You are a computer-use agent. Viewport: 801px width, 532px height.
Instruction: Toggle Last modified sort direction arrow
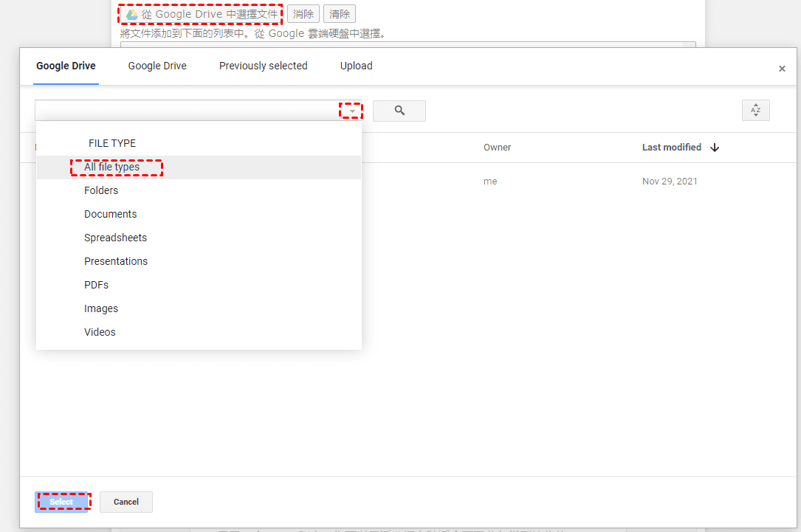[715, 148]
